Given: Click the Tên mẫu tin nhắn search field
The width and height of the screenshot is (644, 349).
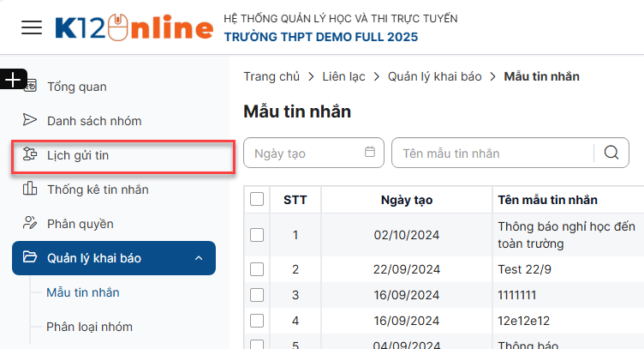Looking at the screenshot, I should pyautogui.click(x=492, y=153).
